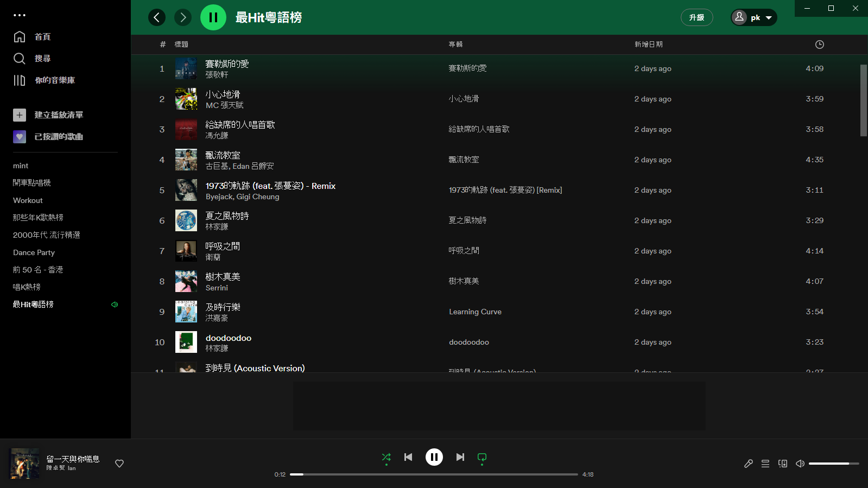Screen dimensions: 868x488
Task: Skip to the previous track
Action: coord(408,457)
